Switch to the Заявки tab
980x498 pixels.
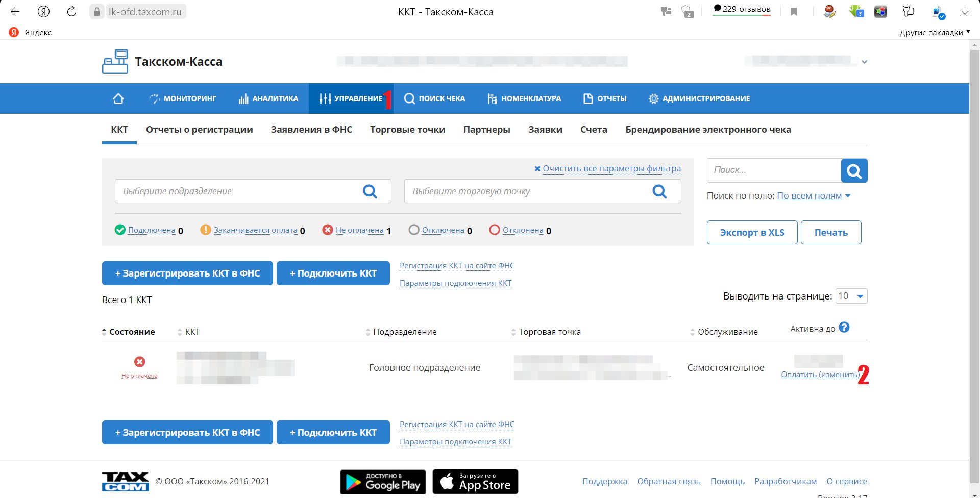click(545, 130)
